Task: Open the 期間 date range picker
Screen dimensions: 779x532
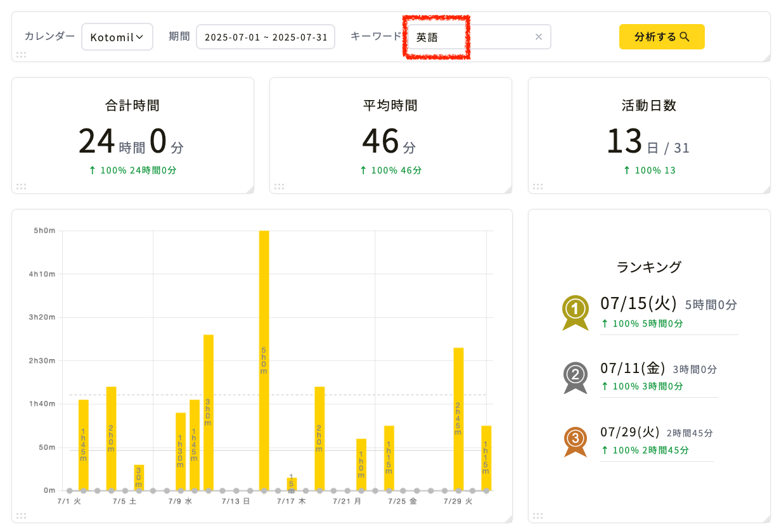Action: click(266, 37)
